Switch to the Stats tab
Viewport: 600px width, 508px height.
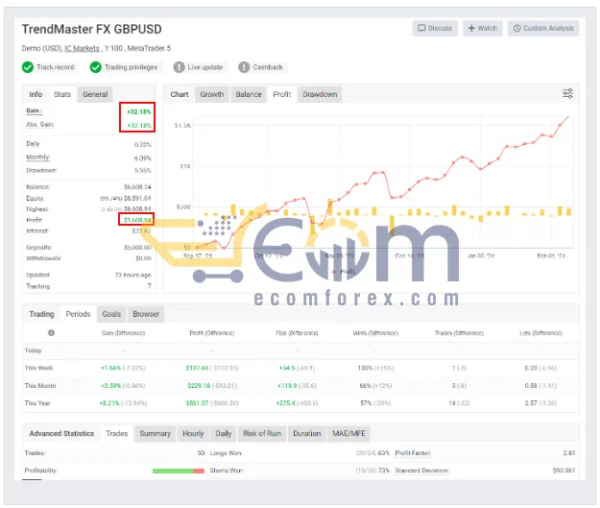click(62, 94)
